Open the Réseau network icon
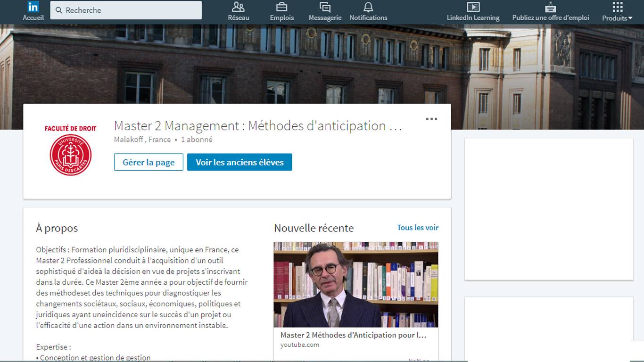The width and height of the screenshot is (644, 362). click(x=239, y=7)
